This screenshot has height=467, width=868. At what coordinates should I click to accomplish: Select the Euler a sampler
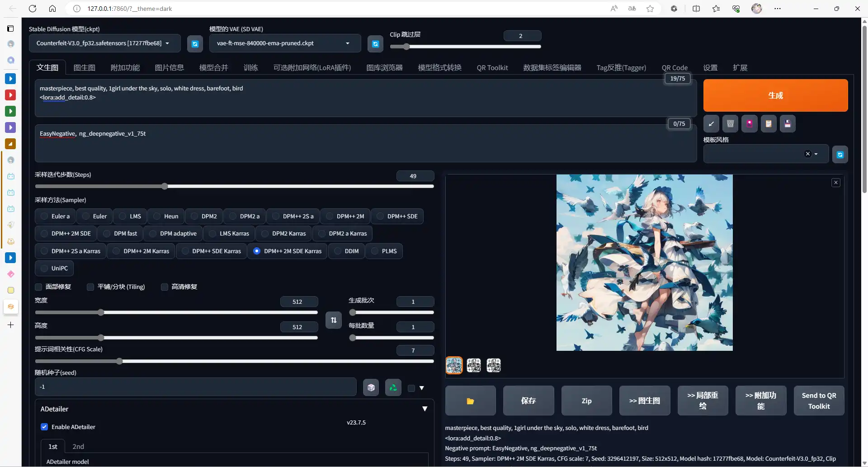pyautogui.click(x=56, y=217)
